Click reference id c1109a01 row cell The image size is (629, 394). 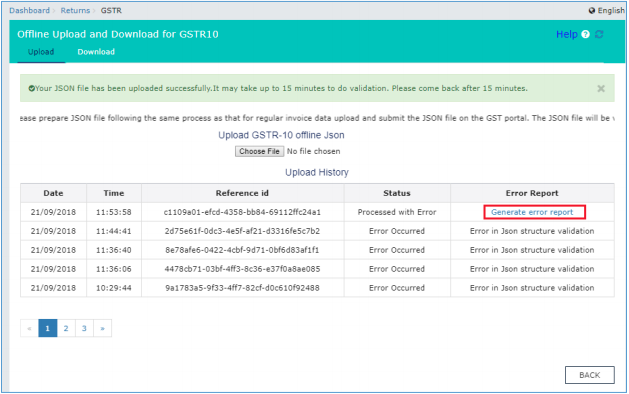coord(242,212)
